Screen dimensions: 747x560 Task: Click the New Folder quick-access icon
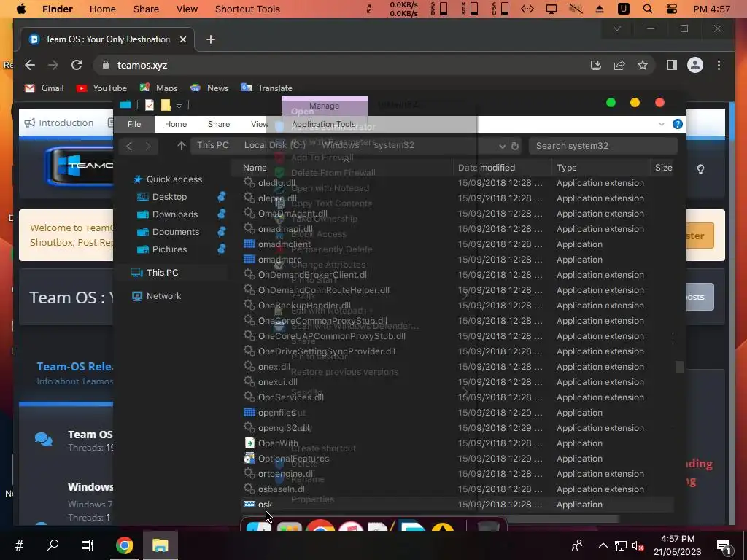coord(166,105)
